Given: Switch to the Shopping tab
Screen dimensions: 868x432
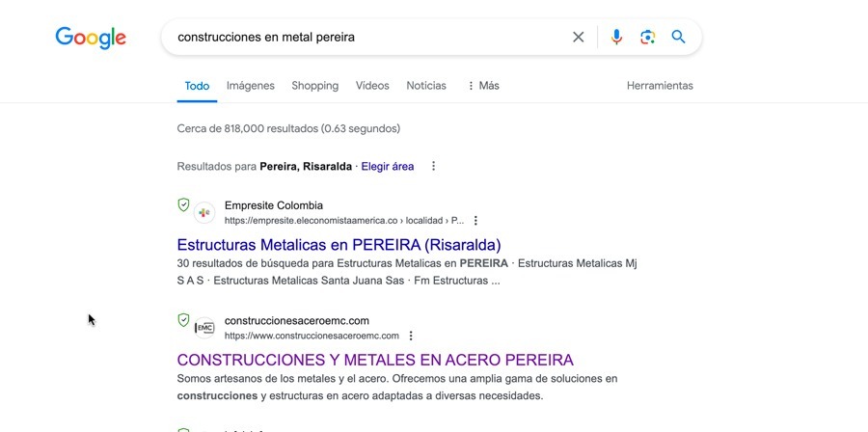Looking at the screenshot, I should coord(315,86).
